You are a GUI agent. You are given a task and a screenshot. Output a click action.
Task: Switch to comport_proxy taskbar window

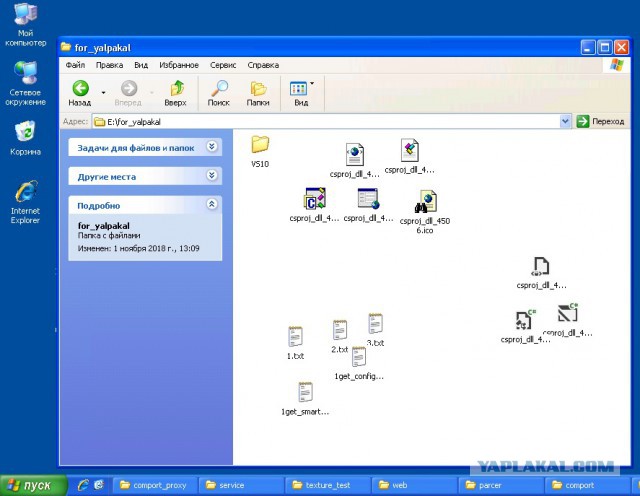tap(154, 485)
